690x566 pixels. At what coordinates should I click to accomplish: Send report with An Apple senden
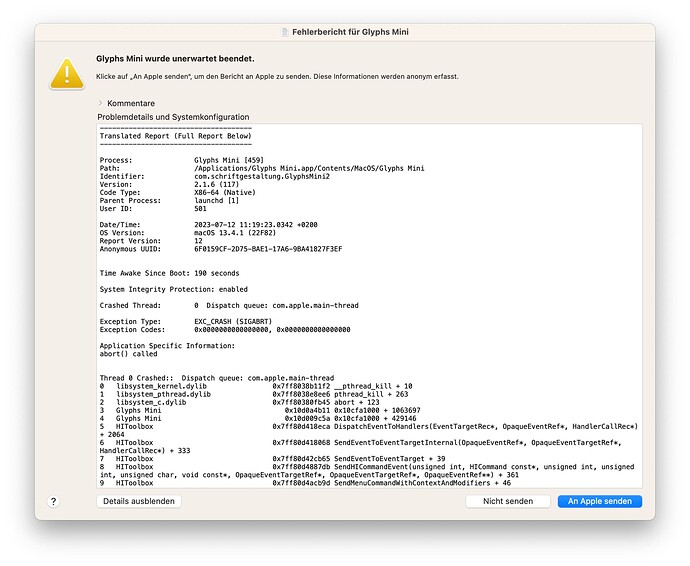click(x=599, y=501)
